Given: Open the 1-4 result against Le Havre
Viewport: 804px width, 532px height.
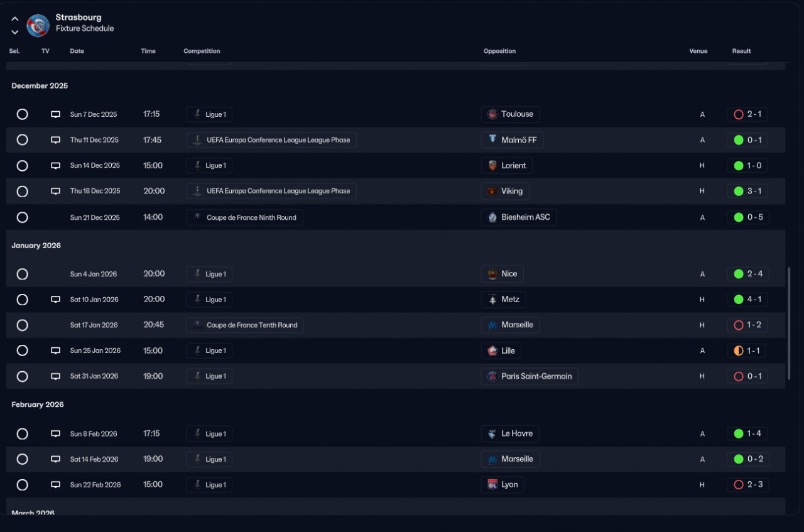Looking at the screenshot, I should [x=747, y=434].
